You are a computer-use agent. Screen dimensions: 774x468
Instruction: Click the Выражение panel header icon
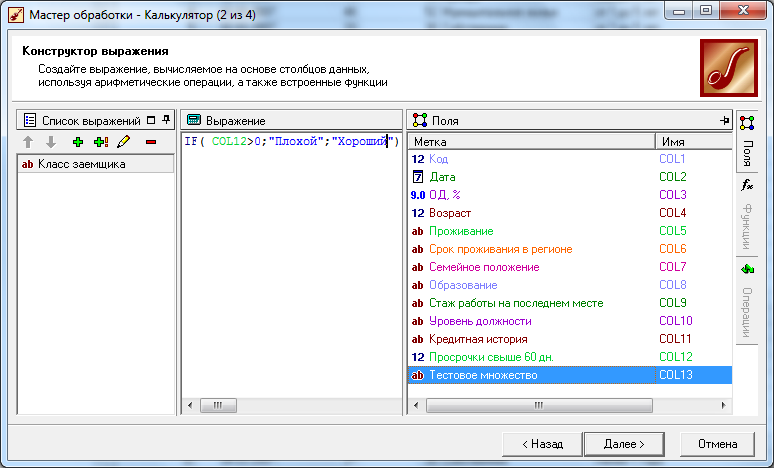194,120
